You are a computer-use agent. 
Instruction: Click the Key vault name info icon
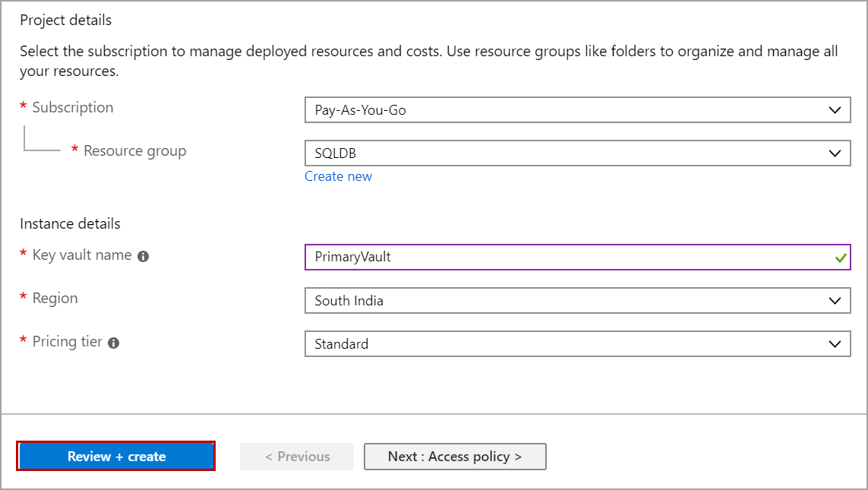tap(143, 256)
